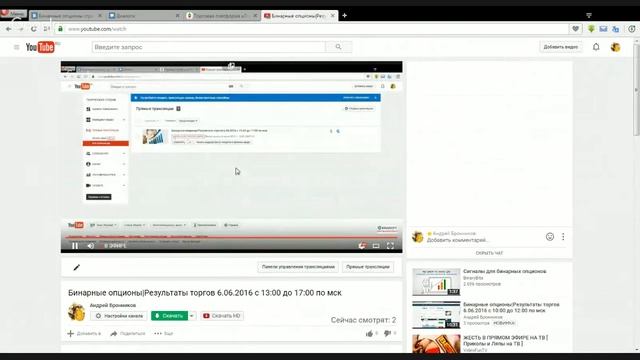
Task: Open the YouTube hamburger guide menu
Action: coord(17,47)
